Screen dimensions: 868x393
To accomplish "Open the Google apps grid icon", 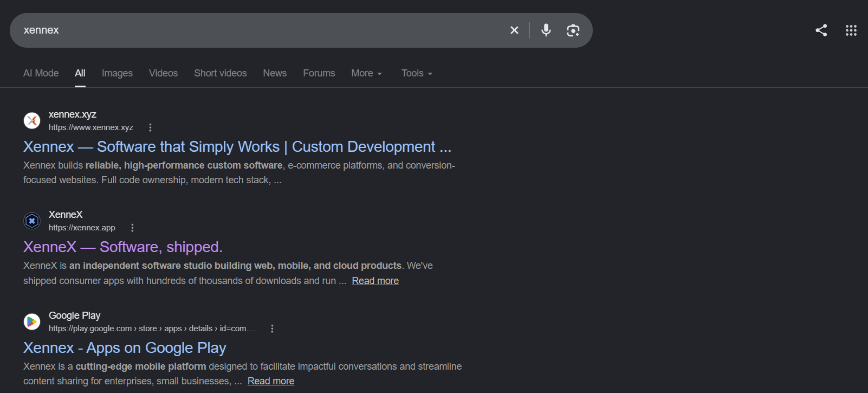I will (851, 30).
